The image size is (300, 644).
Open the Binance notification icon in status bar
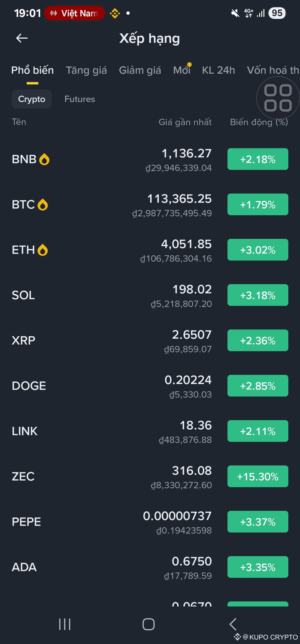(115, 13)
